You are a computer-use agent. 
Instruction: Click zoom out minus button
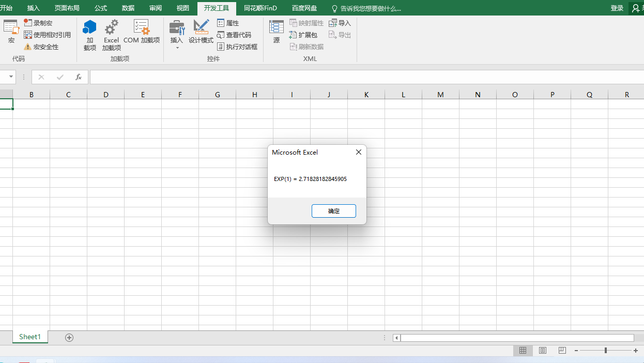tap(576, 351)
